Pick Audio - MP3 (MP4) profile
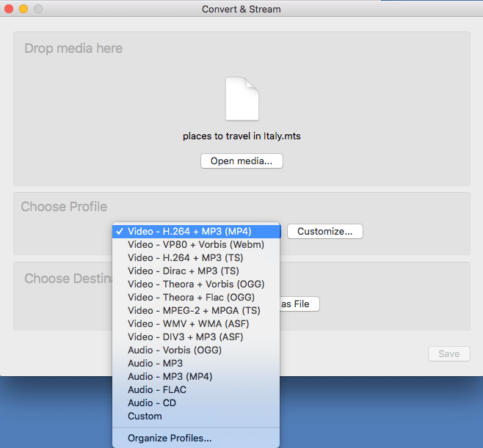Screen dimensions: 483x448 pos(196,377)
